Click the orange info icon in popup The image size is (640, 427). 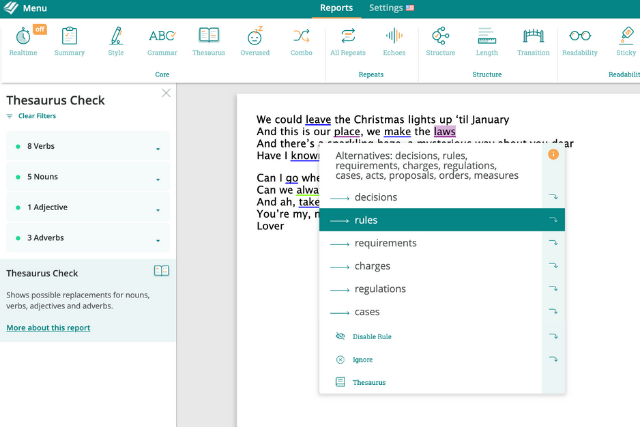pos(553,154)
